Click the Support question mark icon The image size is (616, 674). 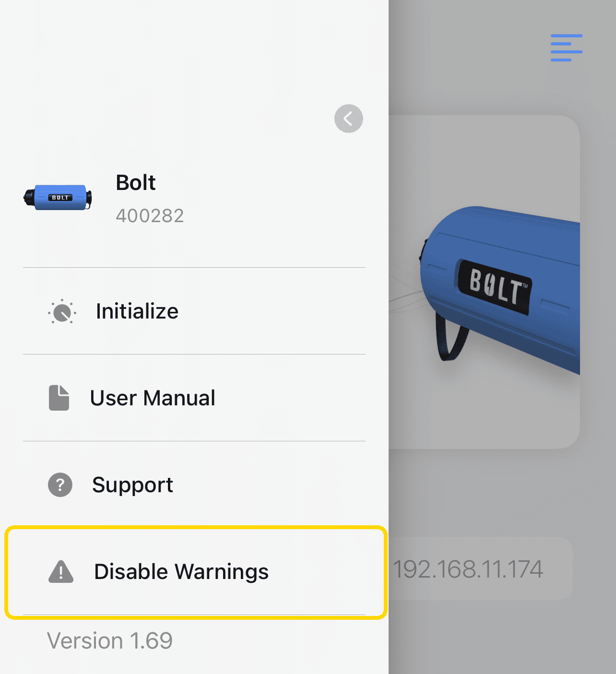pos(59,485)
